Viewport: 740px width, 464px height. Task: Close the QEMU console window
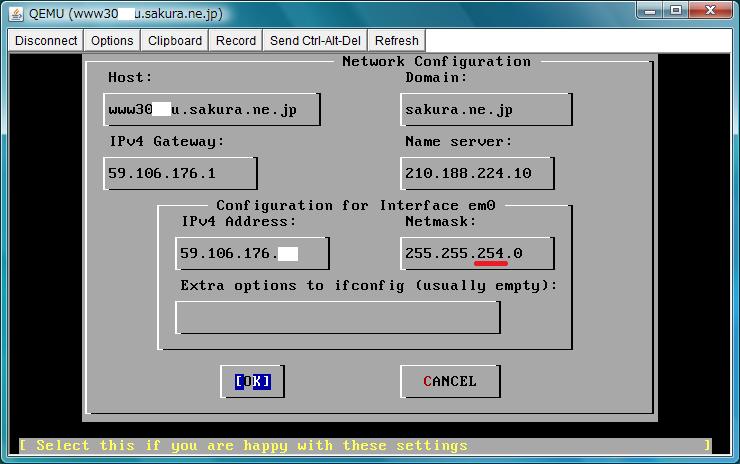[712, 11]
